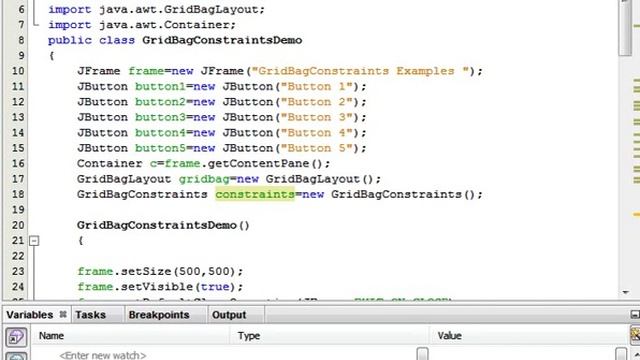Click the editor scroll-down arrow

tap(625, 292)
